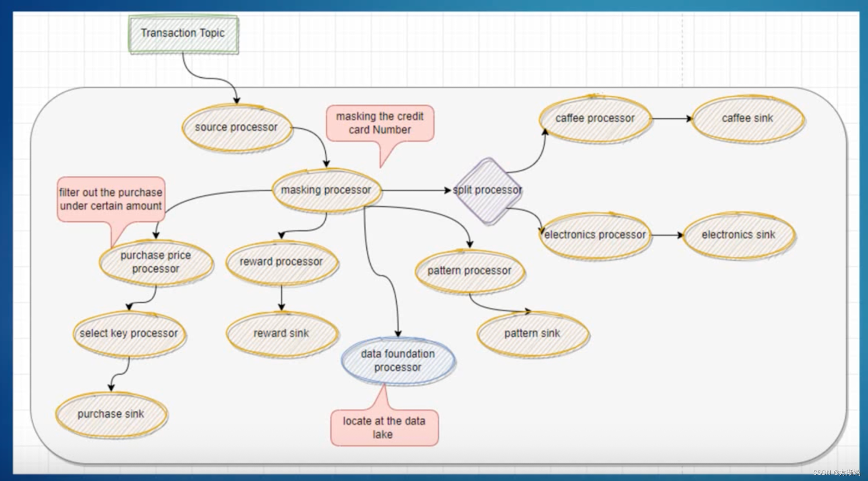Select the caffee processor node
The height and width of the screenshot is (481, 868).
click(595, 119)
